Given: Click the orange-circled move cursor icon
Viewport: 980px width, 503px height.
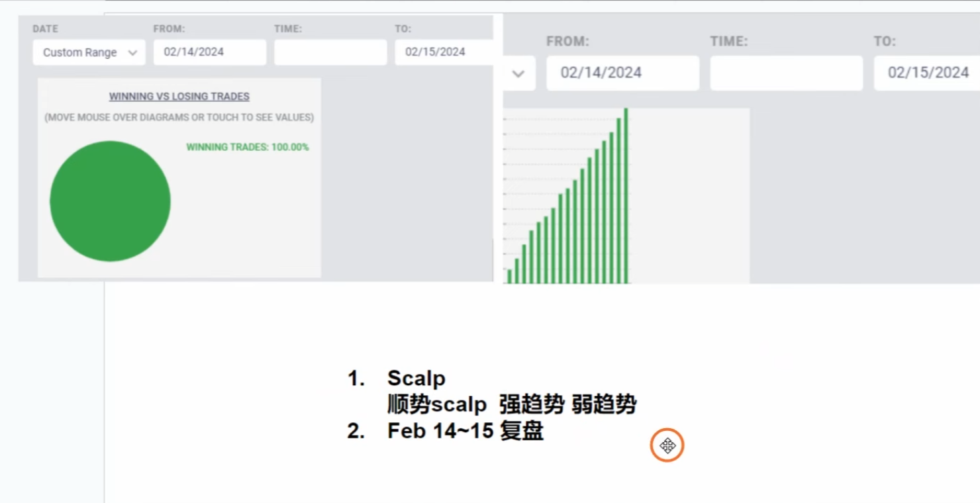Looking at the screenshot, I should coord(667,445).
